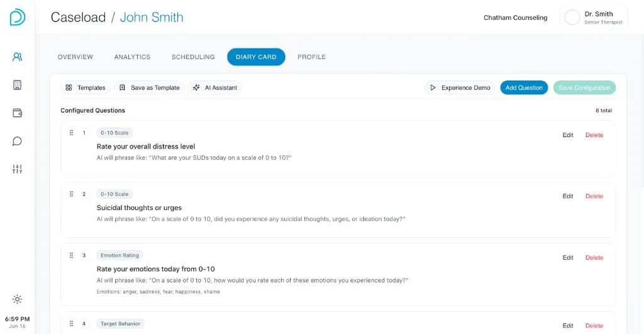This screenshot has width=644, height=334.
Task: Click the '8 total' count label
Action: point(604,111)
